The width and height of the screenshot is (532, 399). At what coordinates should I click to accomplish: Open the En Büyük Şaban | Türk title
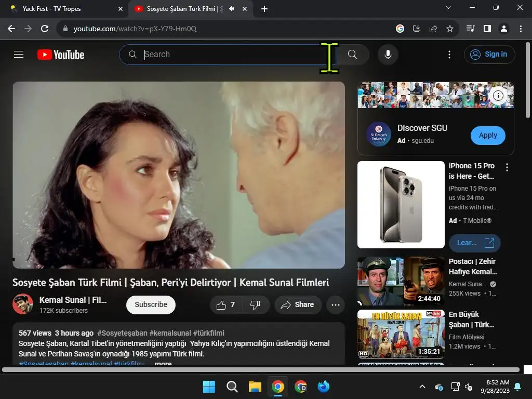click(471, 320)
